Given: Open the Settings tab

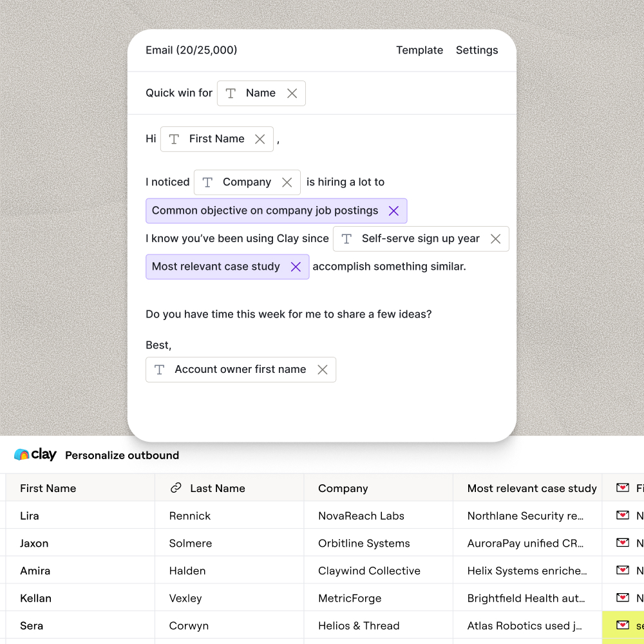Looking at the screenshot, I should click(477, 50).
